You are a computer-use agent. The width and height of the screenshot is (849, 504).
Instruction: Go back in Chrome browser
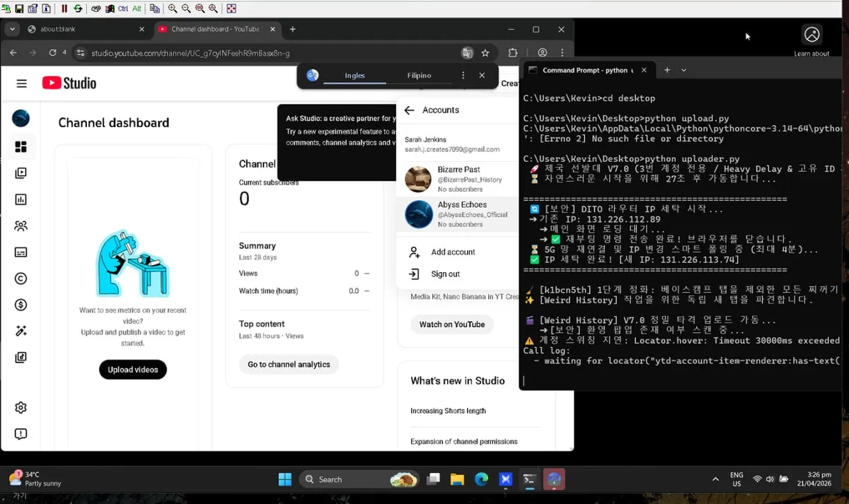coord(13,53)
